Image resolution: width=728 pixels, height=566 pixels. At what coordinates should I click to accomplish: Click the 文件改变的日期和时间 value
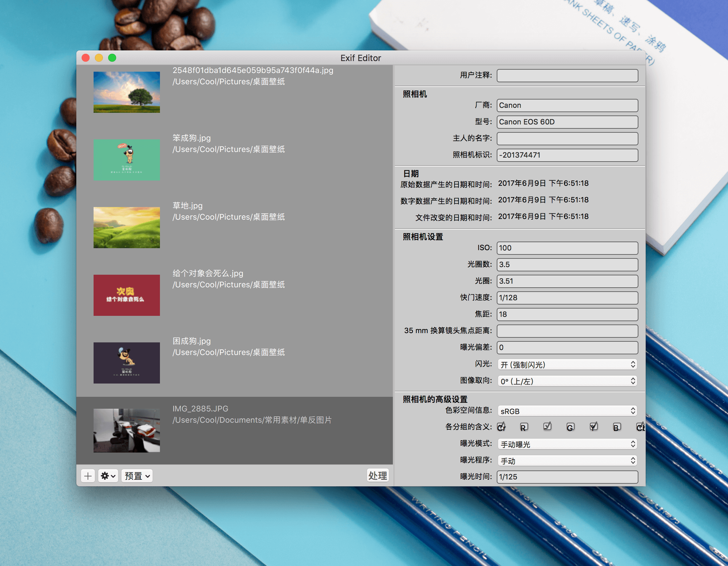(x=543, y=217)
